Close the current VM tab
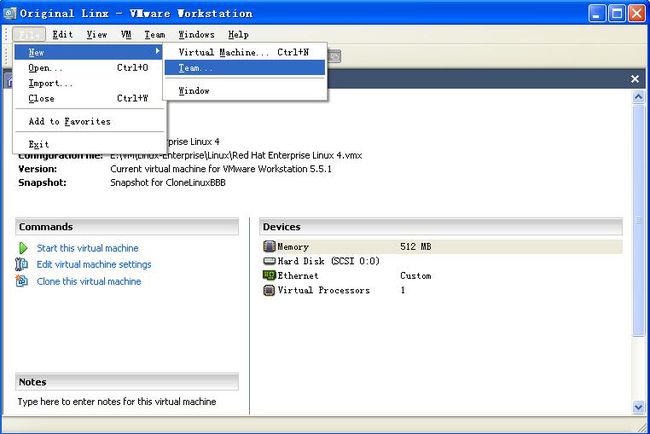650x434 pixels. tap(635, 79)
